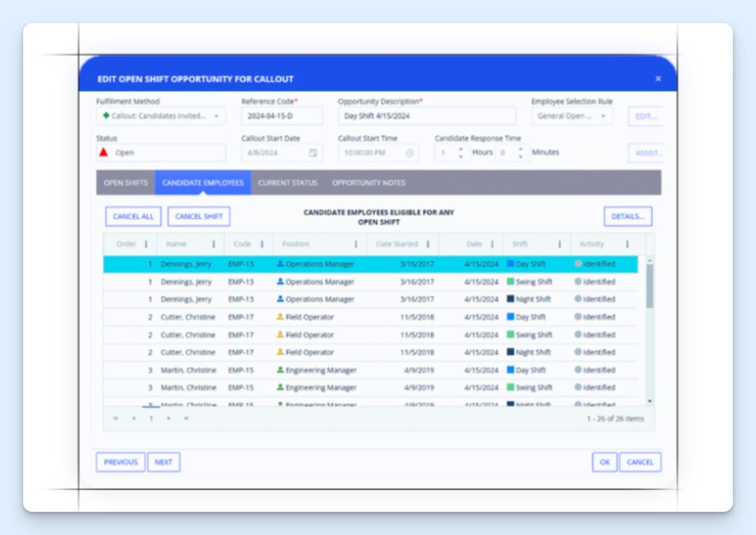Go to the next grid page
The image size is (756, 535).
point(169,418)
